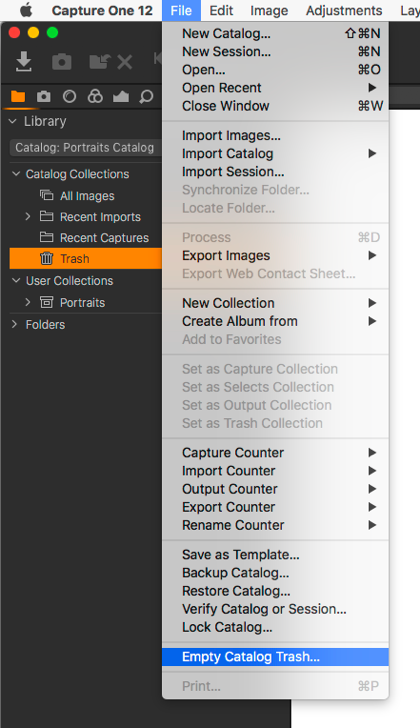Screen dimensions: 420x728
Task: Click the Folders section label
Action: [45, 325]
